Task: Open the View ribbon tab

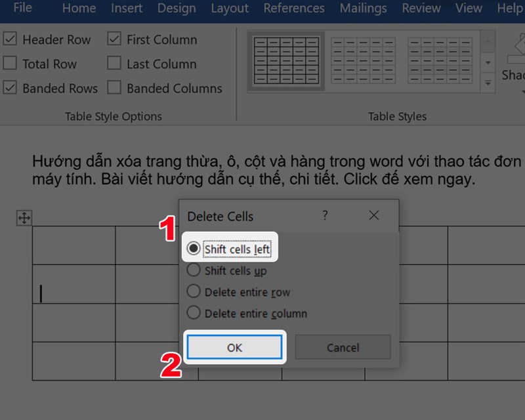Action: [x=469, y=8]
